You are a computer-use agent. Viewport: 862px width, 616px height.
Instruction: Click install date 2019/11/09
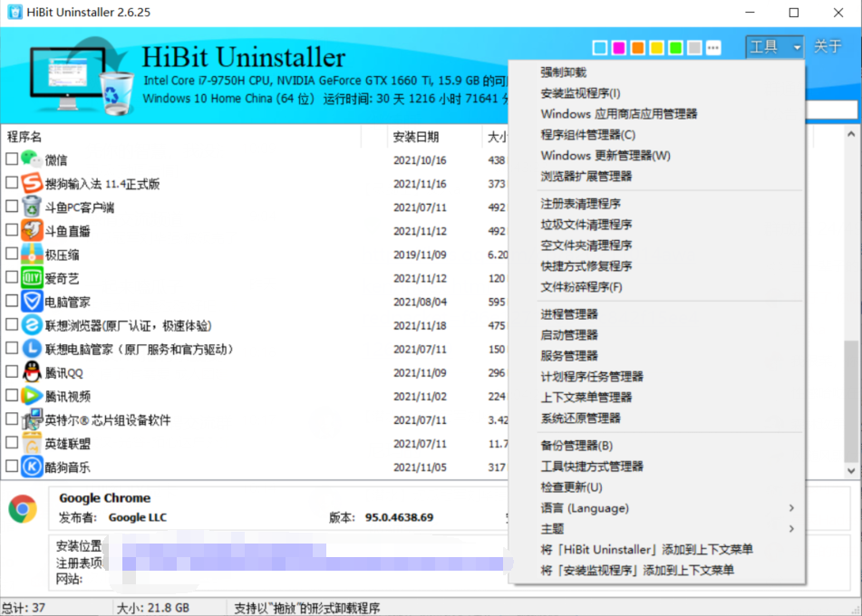click(420, 255)
